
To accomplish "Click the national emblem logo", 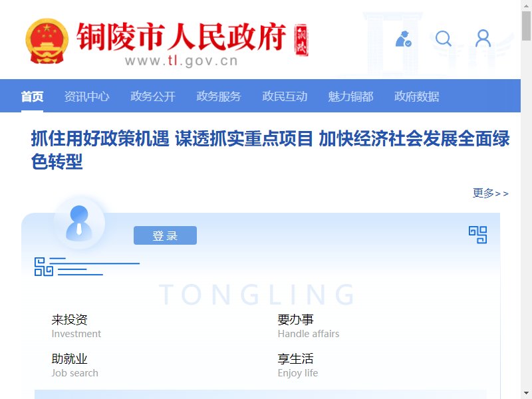I will 47,41.
